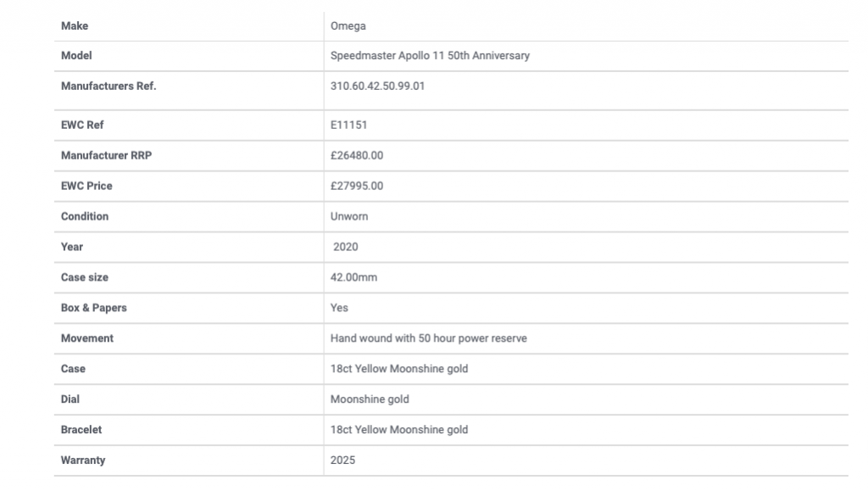Click the Dial value Moonshine gold
Viewport: 868px width, 491px height.
click(x=370, y=399)
